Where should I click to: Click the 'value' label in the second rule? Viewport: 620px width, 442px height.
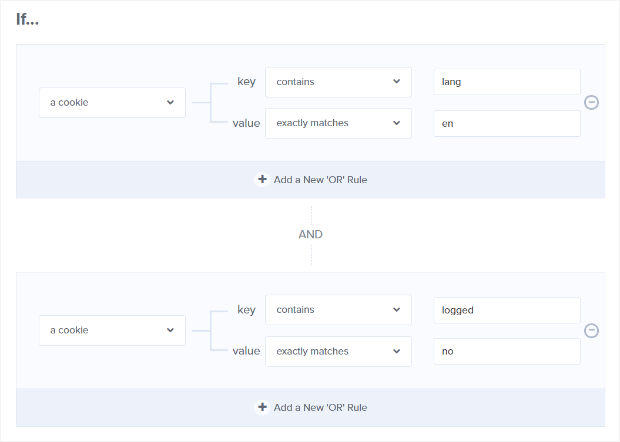(x=246, y=352)
